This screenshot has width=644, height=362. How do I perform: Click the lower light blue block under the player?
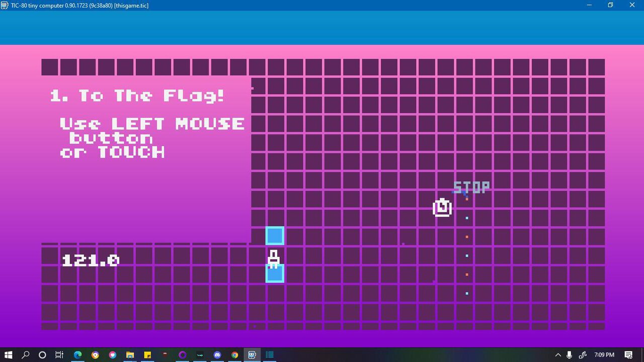[x=275, y=273]
